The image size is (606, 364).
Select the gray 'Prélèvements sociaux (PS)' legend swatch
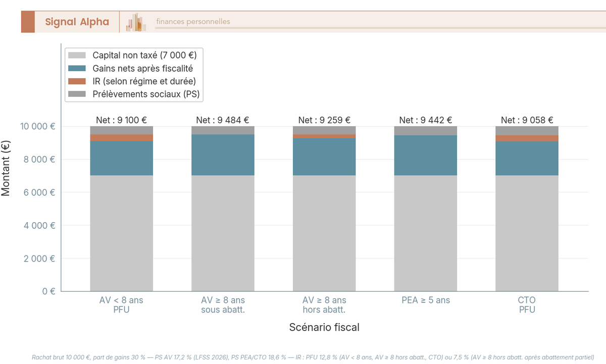(76, 94)
